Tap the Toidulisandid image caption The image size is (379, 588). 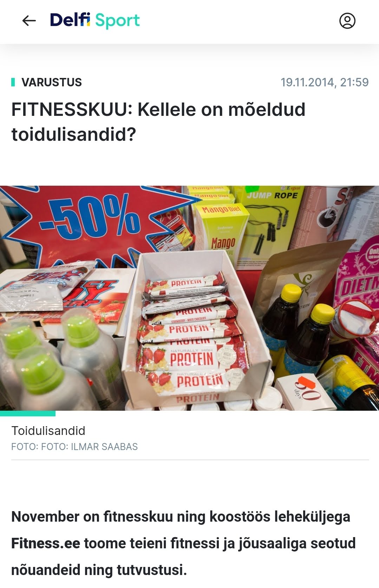[x=48, y=431]
